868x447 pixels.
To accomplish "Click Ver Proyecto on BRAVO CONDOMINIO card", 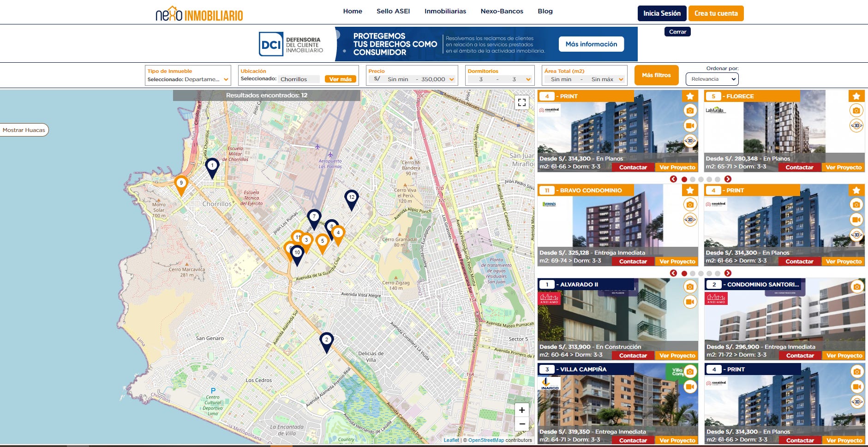I will click(x=677, y=262).
